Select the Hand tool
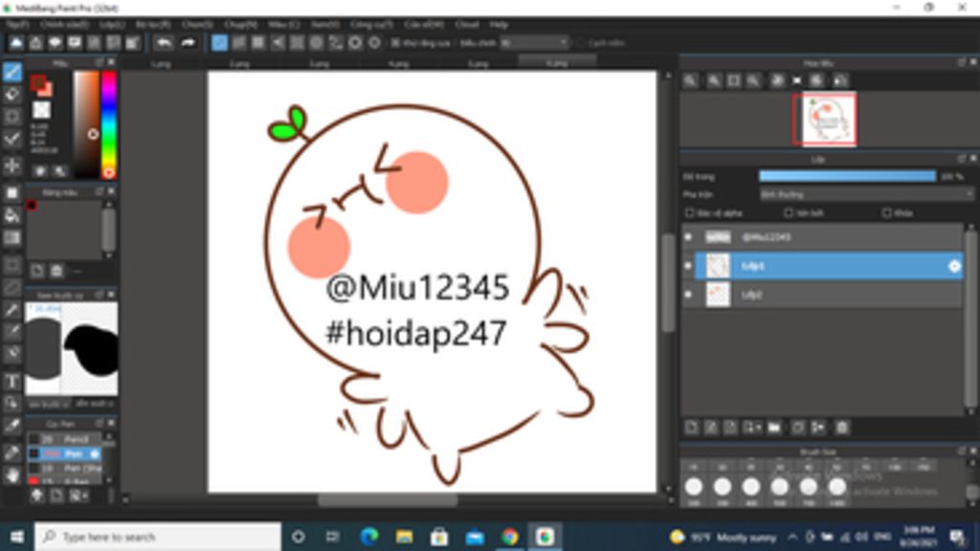 point(11,474)
